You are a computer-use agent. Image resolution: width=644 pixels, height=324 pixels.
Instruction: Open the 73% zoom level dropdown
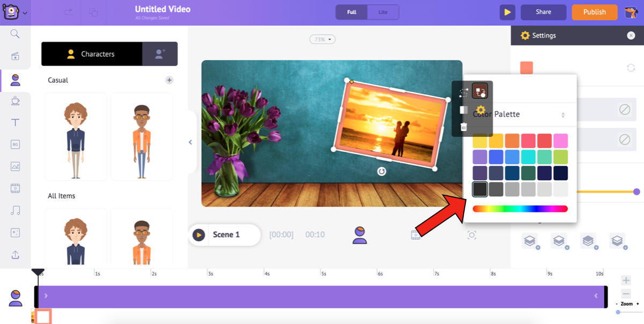coord(322,39)
